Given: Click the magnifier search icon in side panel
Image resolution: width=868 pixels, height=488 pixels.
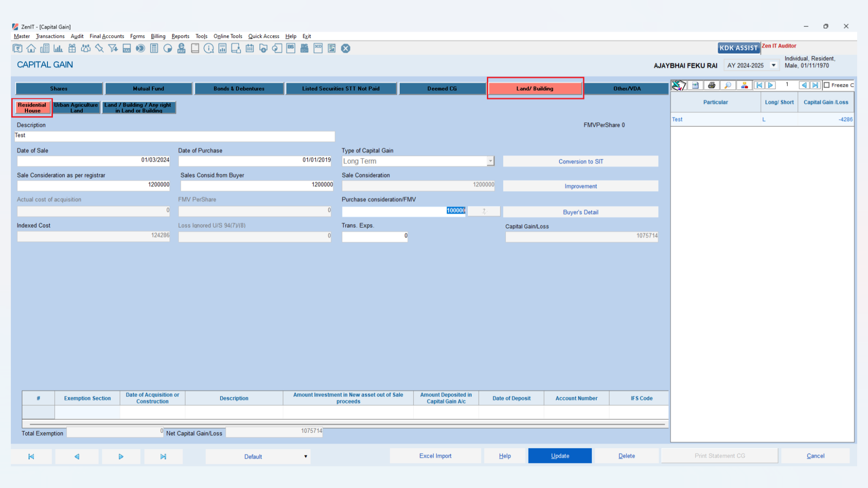Looking at the screenshot, I should pyautogui.click(x=728, y=85).
